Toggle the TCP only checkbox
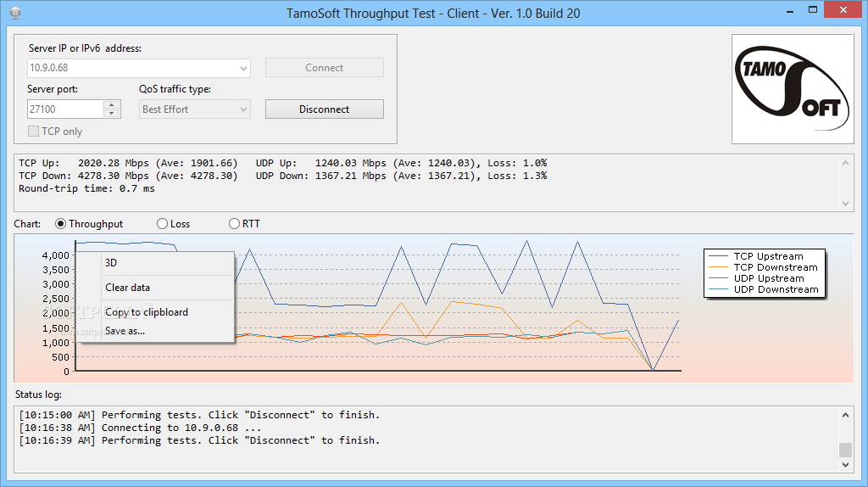Image resolution: width=868 pixels, height=487 pixels. tap(33, 132)
